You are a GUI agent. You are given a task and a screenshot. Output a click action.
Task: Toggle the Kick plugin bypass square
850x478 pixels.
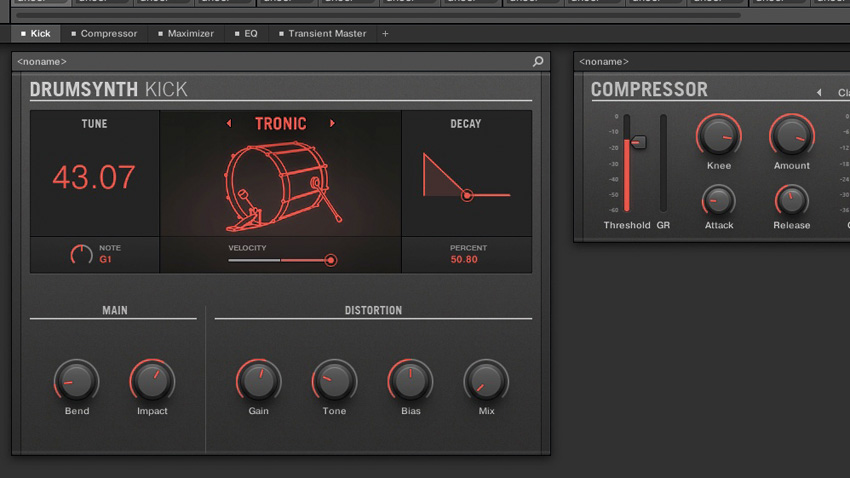click(x=23, y=34)
